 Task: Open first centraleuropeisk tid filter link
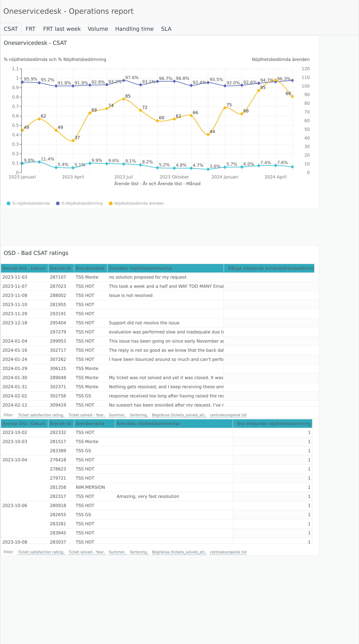228,415
